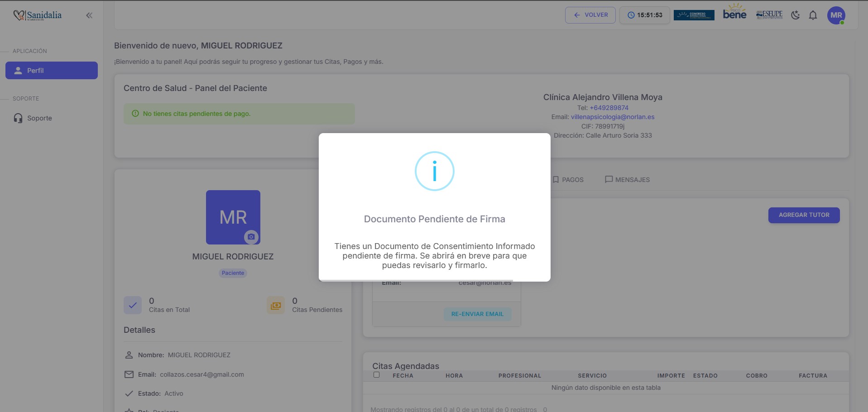Change profile photo via camera icon
This screenshot has width=868, height=412.
click(x=251, y=236)
